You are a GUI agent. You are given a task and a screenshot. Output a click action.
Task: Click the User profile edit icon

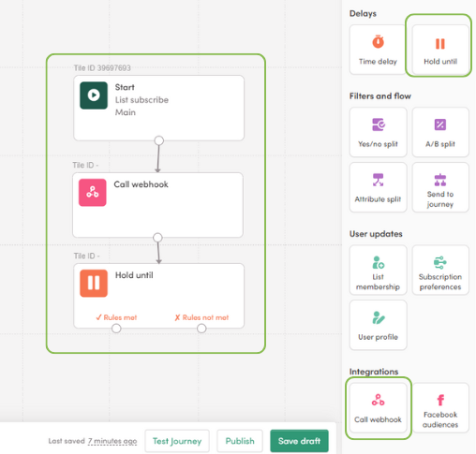coord(379,317)
